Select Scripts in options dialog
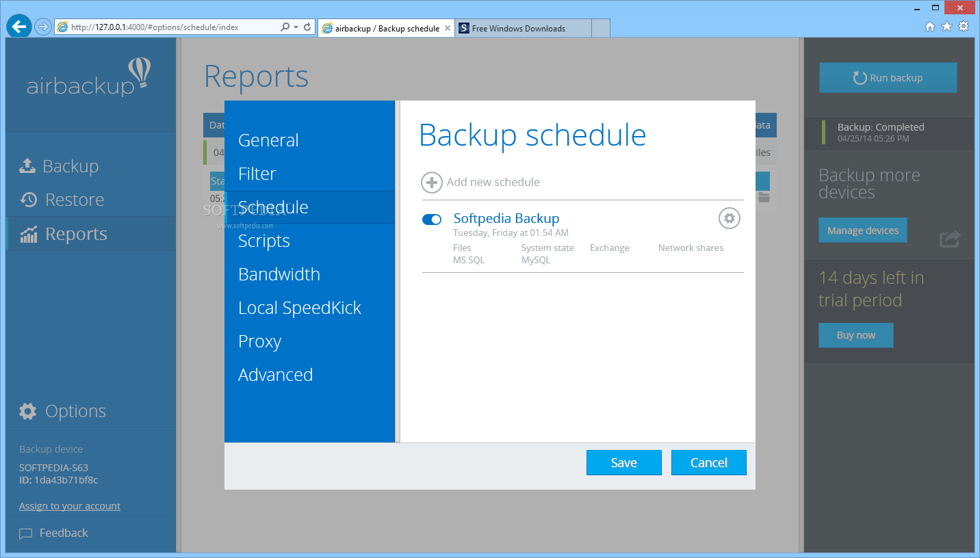Screen dimensions: 980x558 [309, 241]
